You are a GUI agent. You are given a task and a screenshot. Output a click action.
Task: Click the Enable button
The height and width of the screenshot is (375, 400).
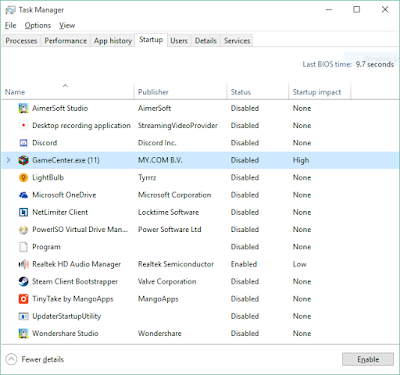pos(368,359)
